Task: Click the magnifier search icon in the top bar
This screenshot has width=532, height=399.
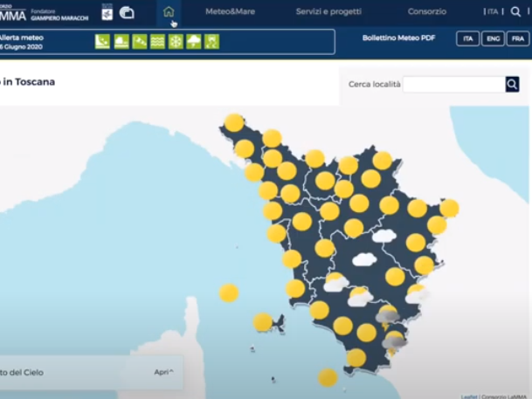Action: click(515, 12)
